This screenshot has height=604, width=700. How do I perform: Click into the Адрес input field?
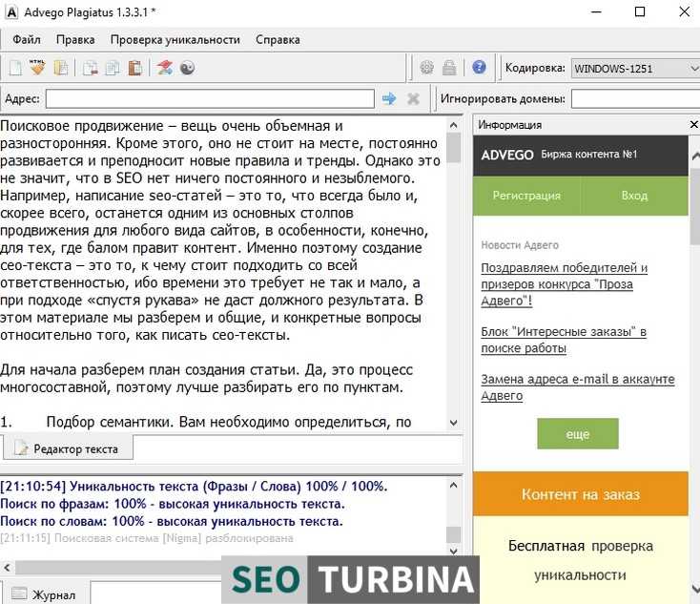pos(210,98)
